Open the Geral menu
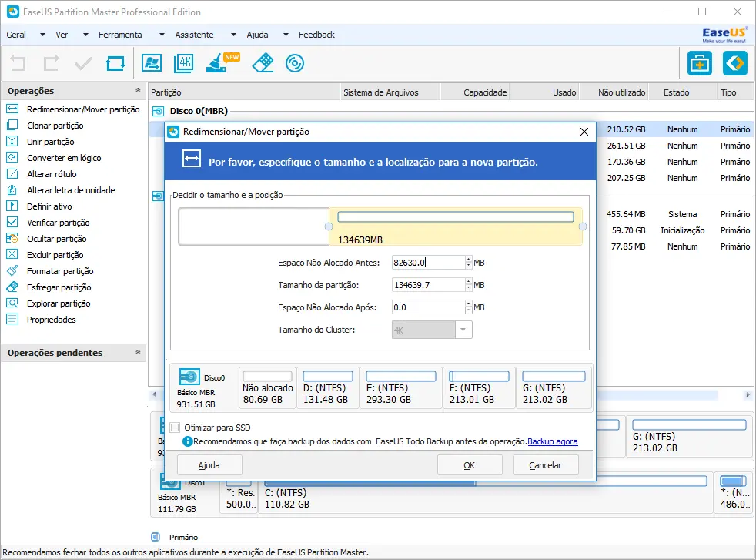This screenshot has height=560, width=756. (16, 35)
